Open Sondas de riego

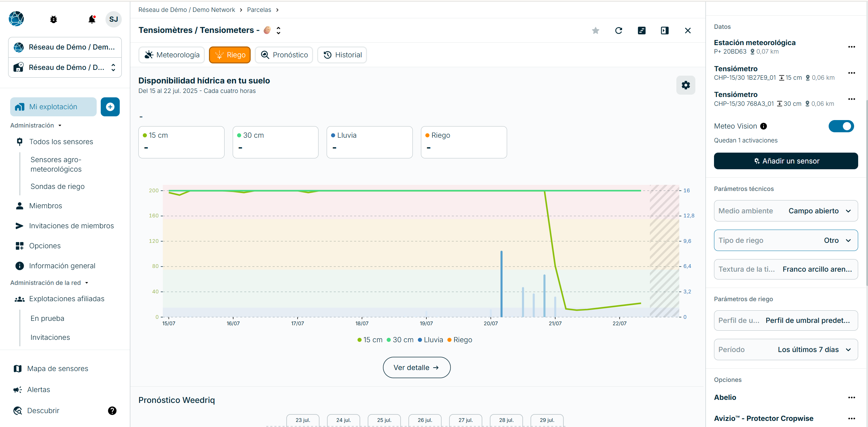click(58, 187)
